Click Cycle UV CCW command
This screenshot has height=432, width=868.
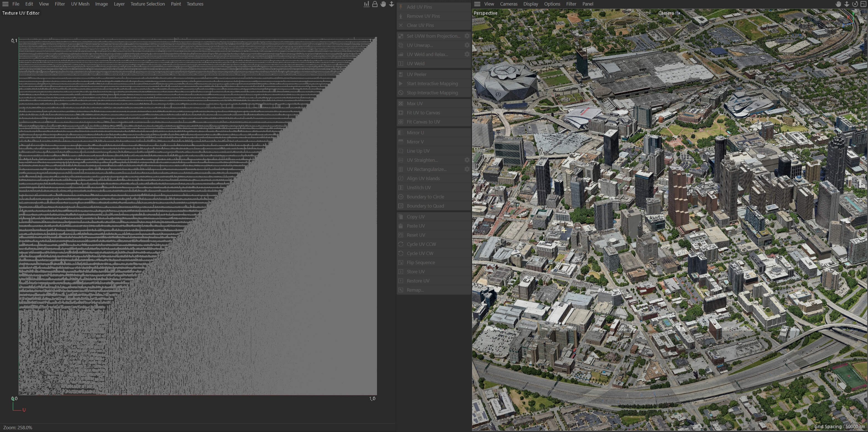coord(434,244)
